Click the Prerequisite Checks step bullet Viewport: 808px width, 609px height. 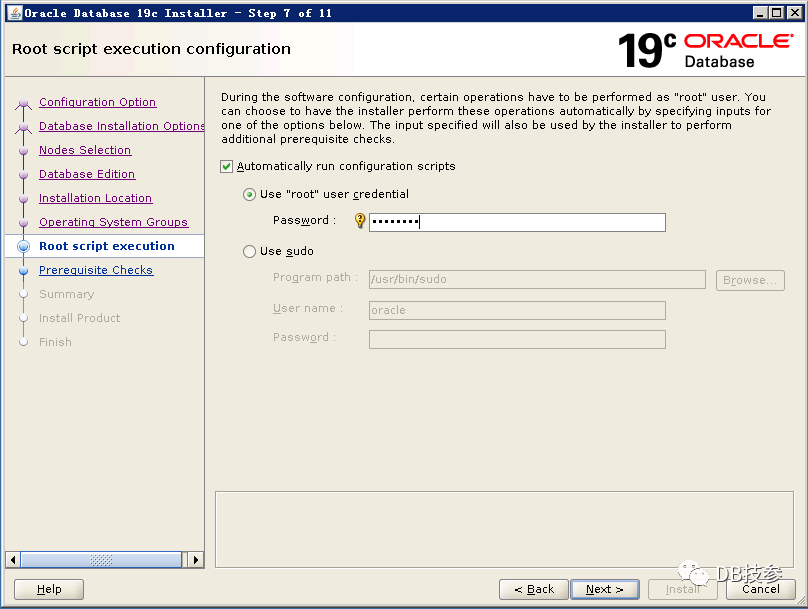[23, 270]
